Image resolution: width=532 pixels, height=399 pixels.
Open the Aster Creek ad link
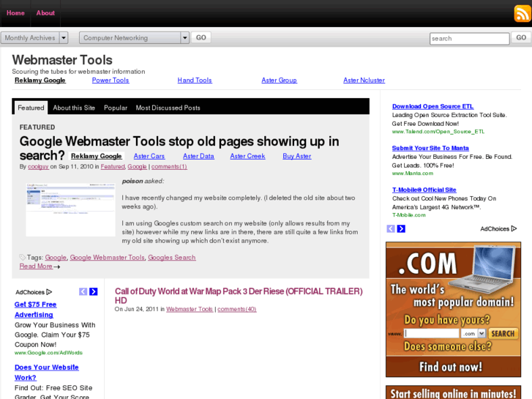pos(247,156)
